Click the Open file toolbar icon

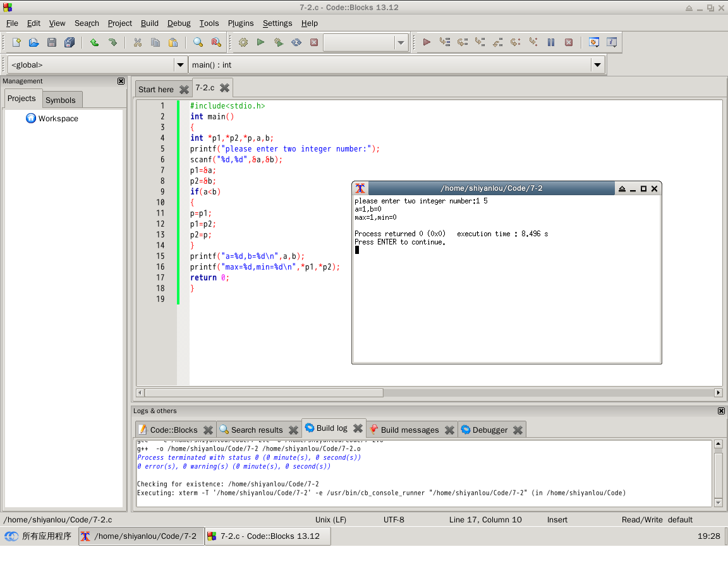click(34, 43)
